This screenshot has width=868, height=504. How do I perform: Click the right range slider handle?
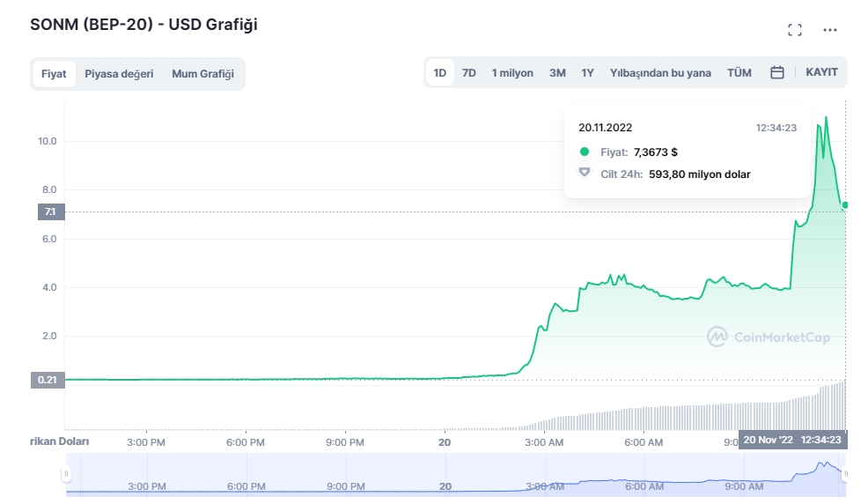click(846, 474)
